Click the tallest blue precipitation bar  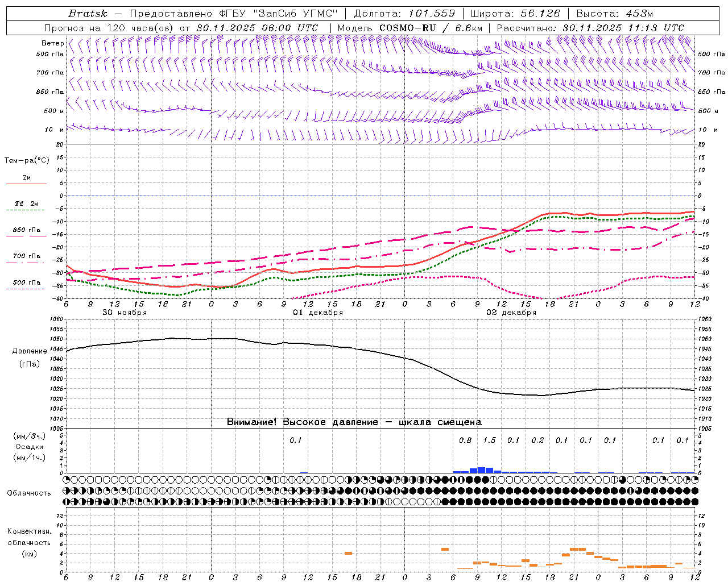pyautogui.click(x=482, y=469)
